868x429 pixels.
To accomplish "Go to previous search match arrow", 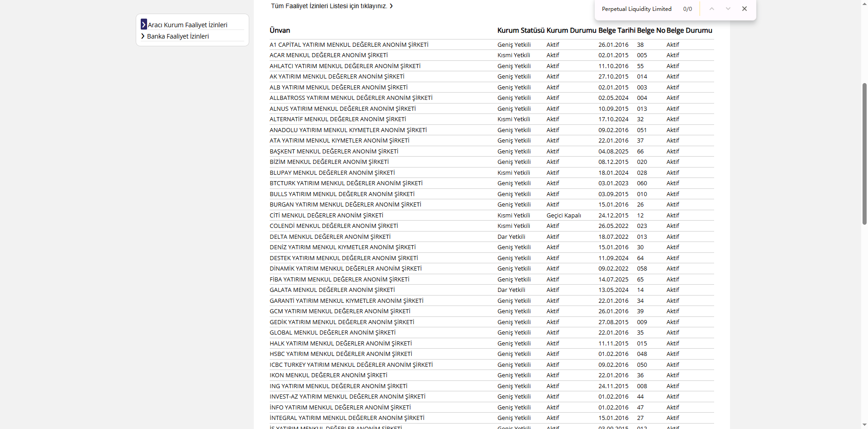I will (712, 9).
